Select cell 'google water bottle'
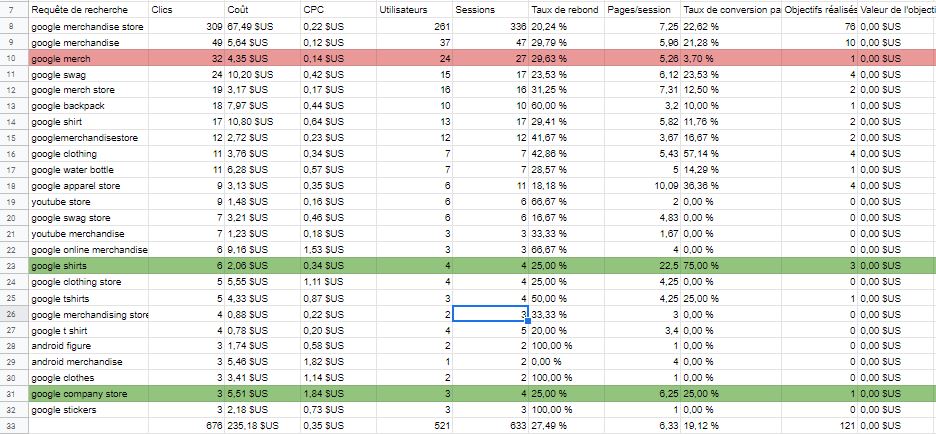 [88, 170]
